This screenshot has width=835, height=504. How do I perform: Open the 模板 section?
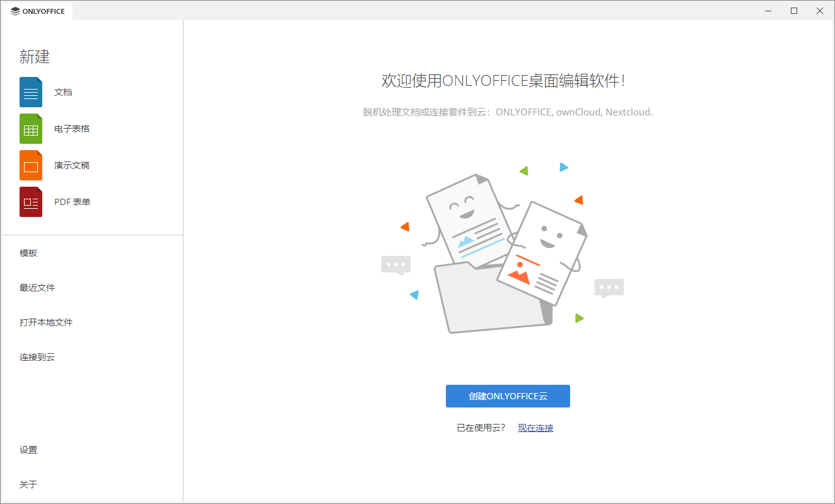28,252
